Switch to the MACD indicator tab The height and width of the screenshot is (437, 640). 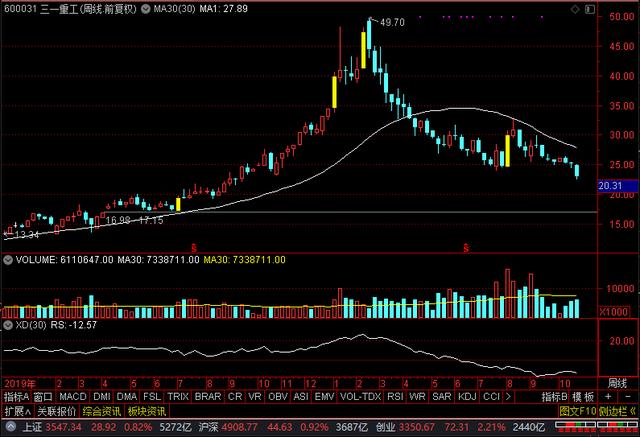coord(73,397)
